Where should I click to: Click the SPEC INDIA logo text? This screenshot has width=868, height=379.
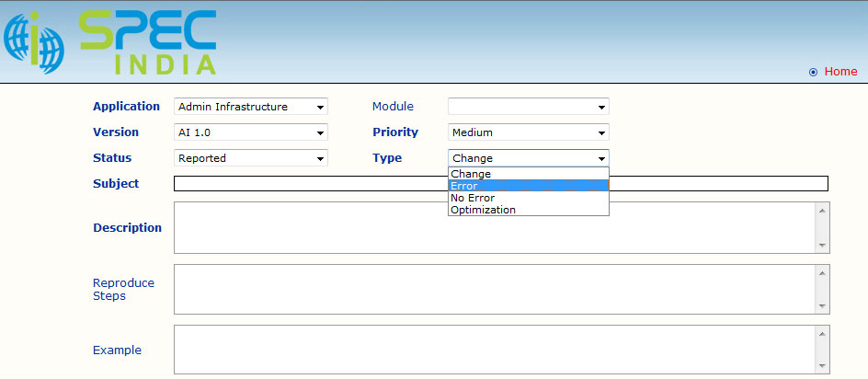(147, 40)
